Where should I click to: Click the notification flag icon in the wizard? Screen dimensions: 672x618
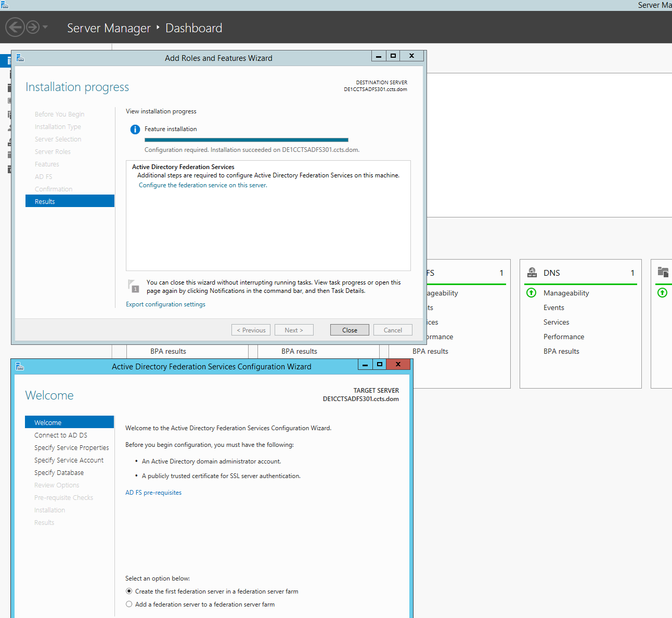pos(134,286)
